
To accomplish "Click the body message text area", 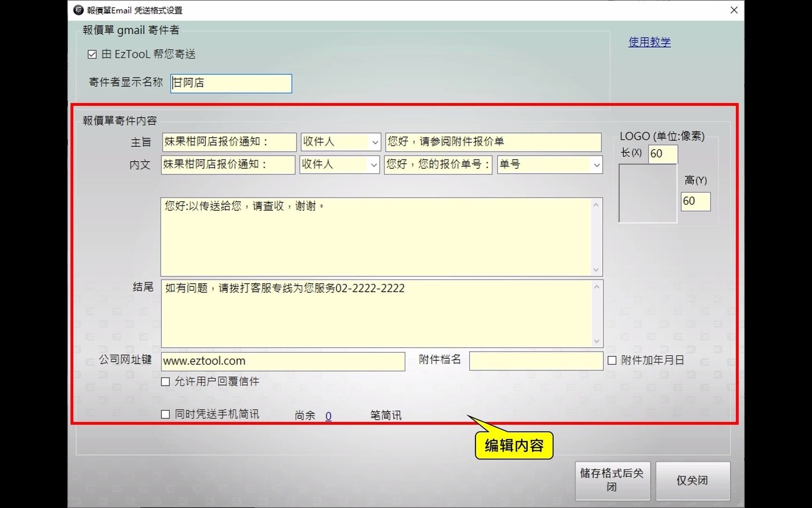I will 376,237.
